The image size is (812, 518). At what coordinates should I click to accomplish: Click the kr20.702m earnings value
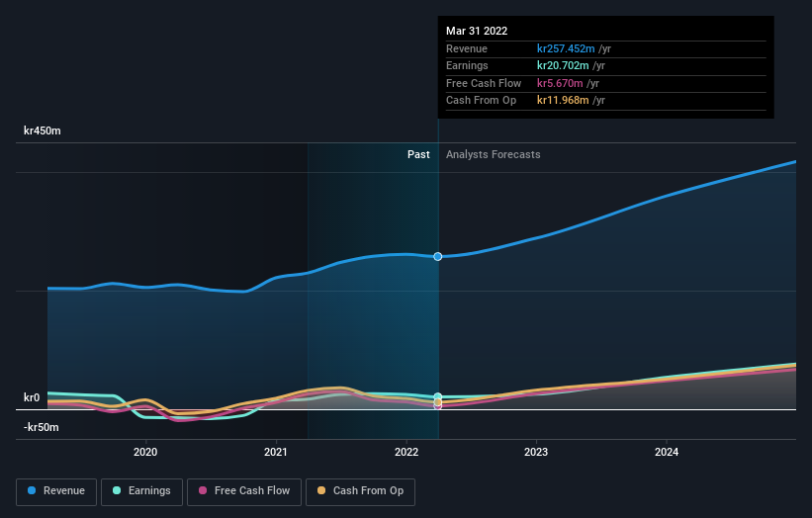pos(563,65)
